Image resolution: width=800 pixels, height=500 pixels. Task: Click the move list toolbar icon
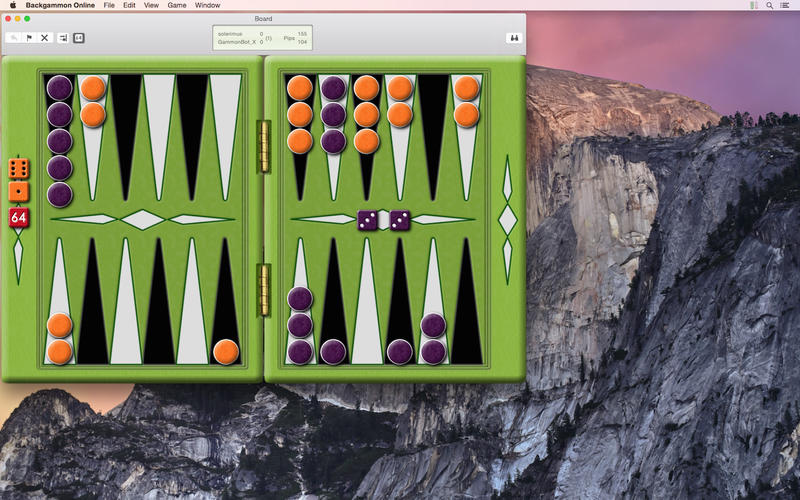coord(62,38)
